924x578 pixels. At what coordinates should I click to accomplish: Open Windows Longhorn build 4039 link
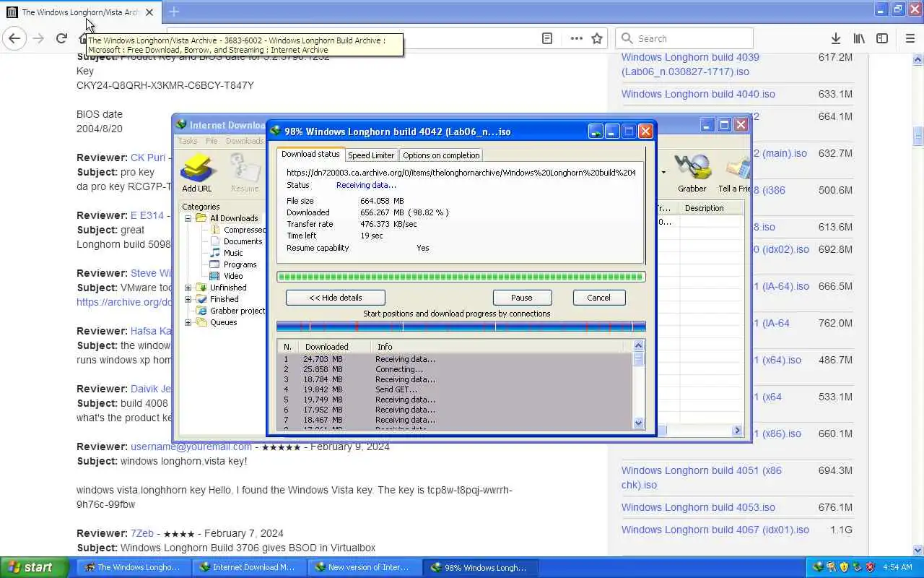tap(690, 64)
